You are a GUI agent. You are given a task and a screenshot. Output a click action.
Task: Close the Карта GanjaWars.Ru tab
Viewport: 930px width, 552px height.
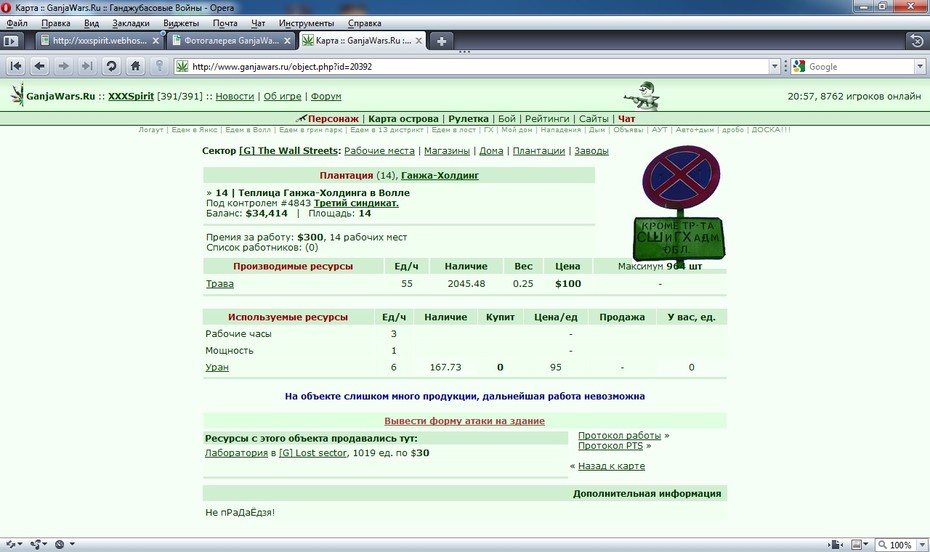(419, 41)
